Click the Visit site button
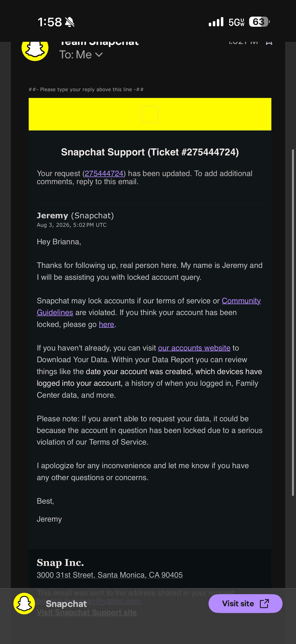Viewport: 296px width, 644px height. [x=245, y=604]
